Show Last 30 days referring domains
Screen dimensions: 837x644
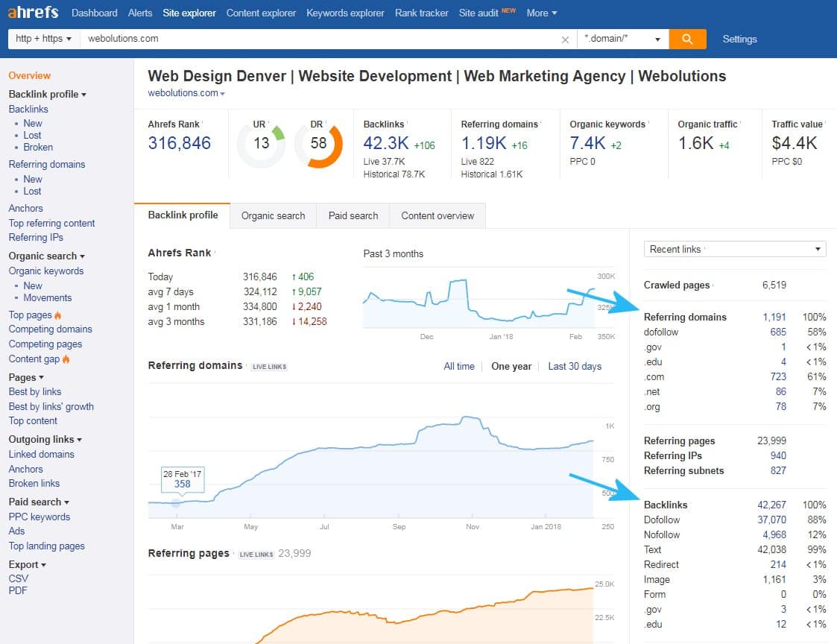pos(575,366)
